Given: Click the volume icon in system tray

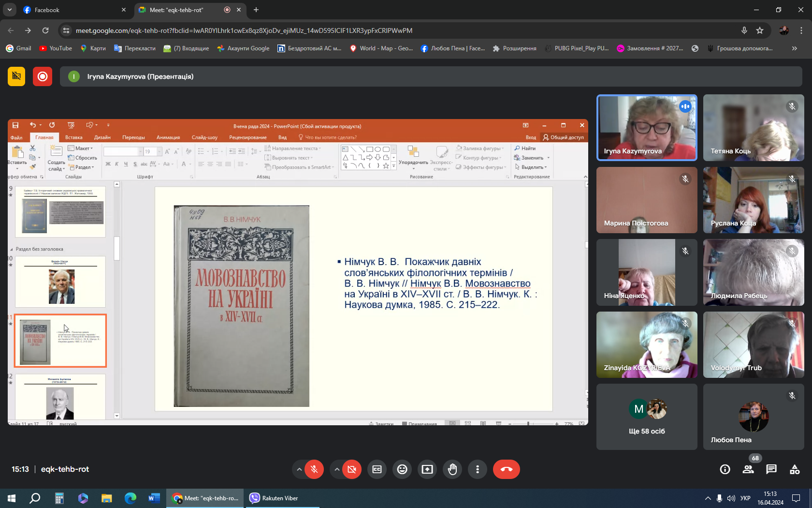Looking at the screenshot, I should (731, 498).
